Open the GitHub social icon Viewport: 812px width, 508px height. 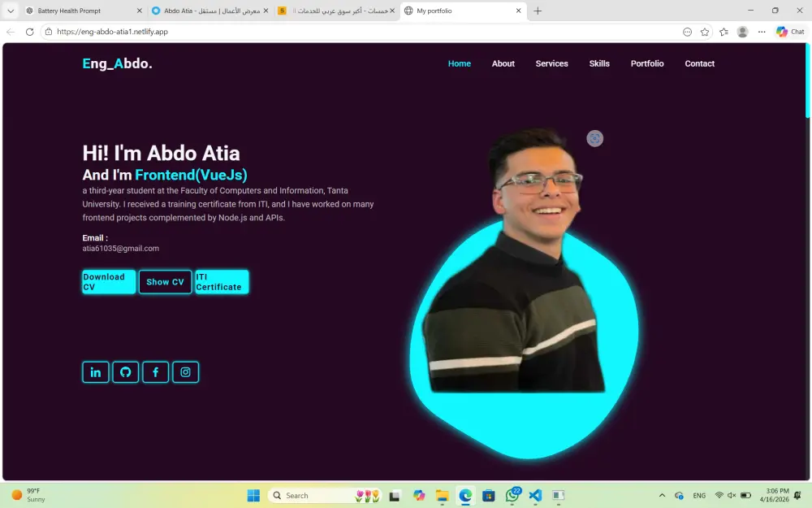(x=125, y=372)
